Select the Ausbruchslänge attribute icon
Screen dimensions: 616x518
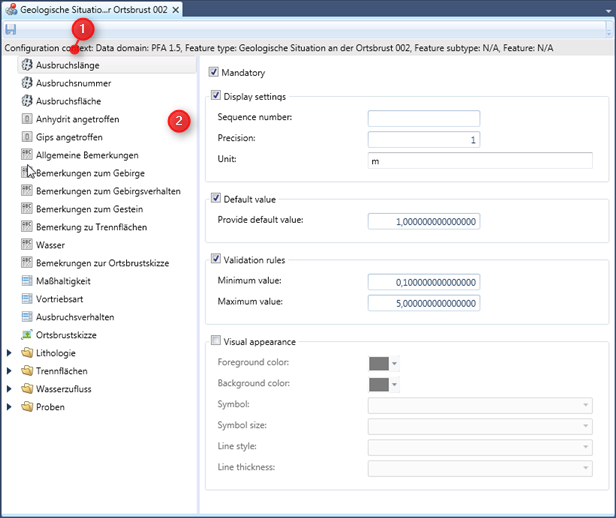(x=28, y=65)
